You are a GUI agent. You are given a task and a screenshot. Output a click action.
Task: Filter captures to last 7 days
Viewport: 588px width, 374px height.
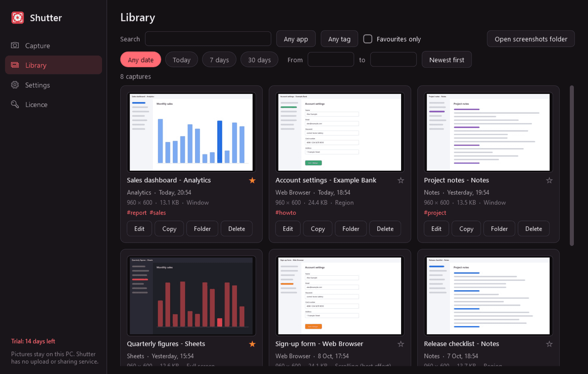point(219,60)
